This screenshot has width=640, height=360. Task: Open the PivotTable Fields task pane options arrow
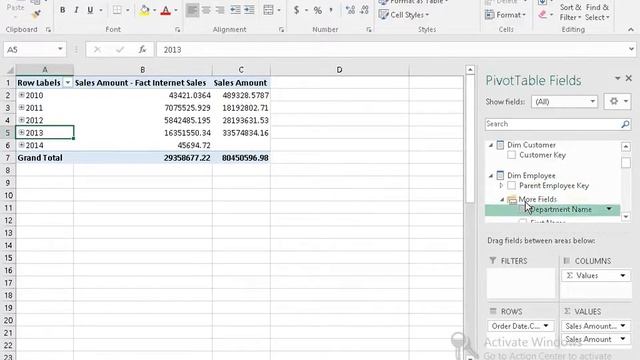tap(617, 78)
